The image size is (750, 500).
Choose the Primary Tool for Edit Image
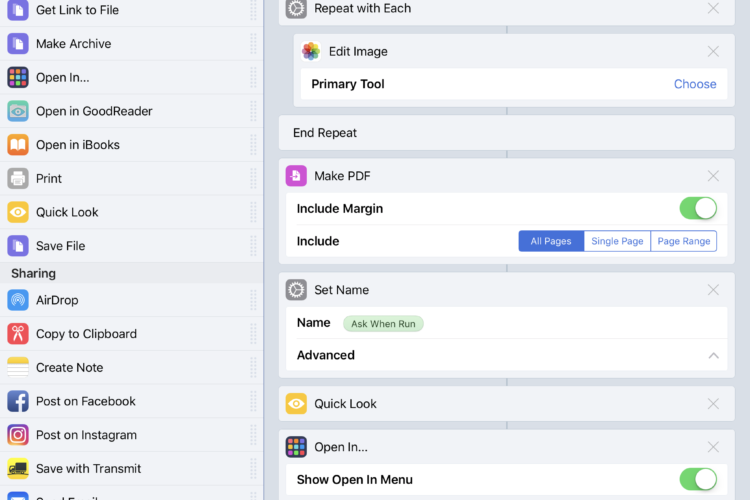coord(695,84)
